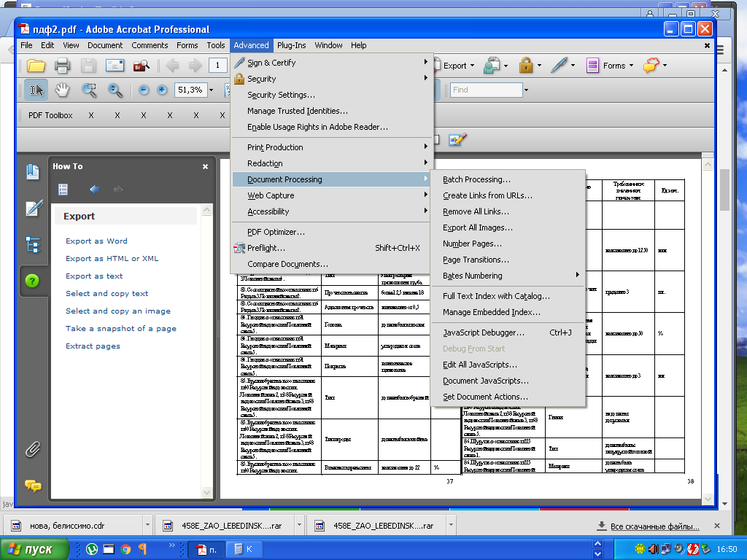The height and width of the screenshot is (560, 747).
Task: Click the Search binoculars toolbar icon
Action: [x=141, y=65]
